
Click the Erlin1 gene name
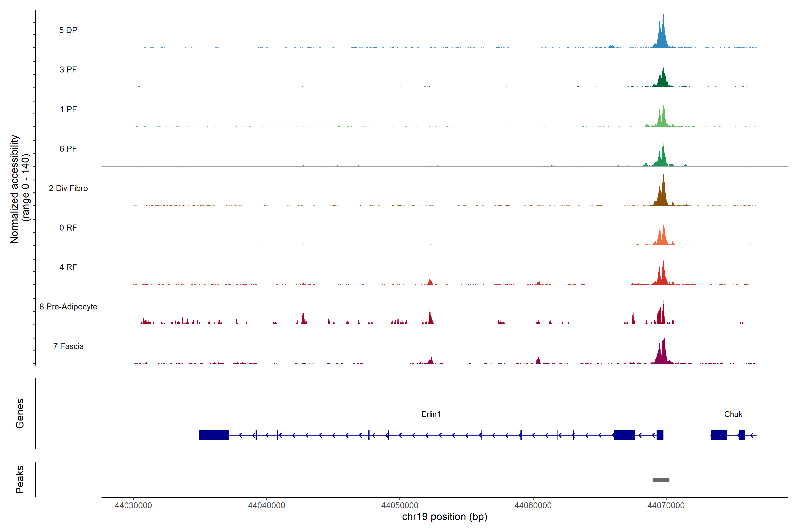click(x=431, y=414)
